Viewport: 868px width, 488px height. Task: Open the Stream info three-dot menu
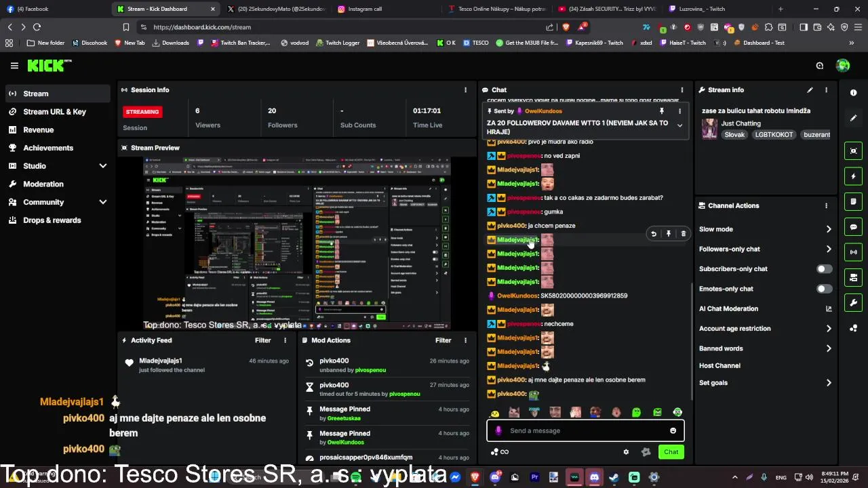click(x=826, y=89)
